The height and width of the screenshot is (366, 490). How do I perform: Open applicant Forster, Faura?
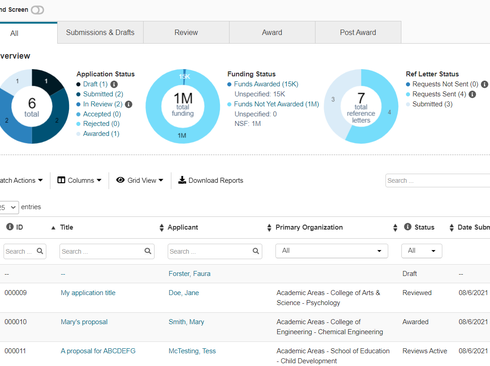pyautogui.click(x=189, y=274)
